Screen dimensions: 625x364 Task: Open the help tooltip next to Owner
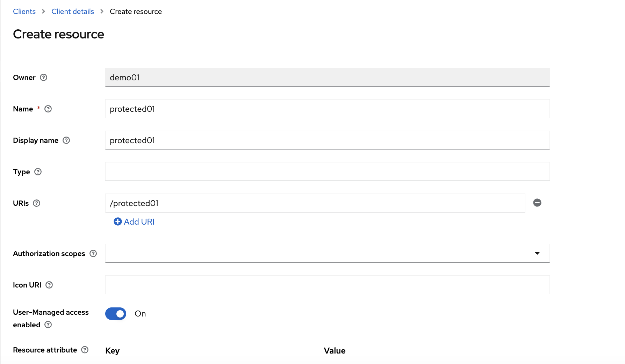(43, 78)
